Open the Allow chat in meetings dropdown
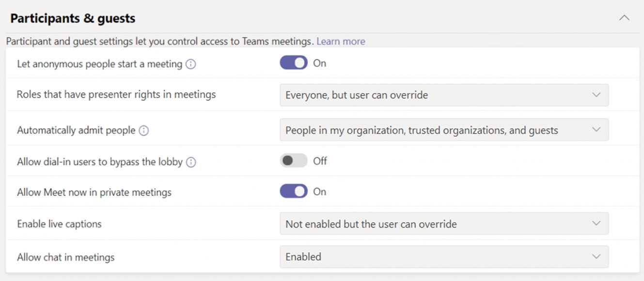Viewport: 644px width, 281px height. (x=444, y=257)
